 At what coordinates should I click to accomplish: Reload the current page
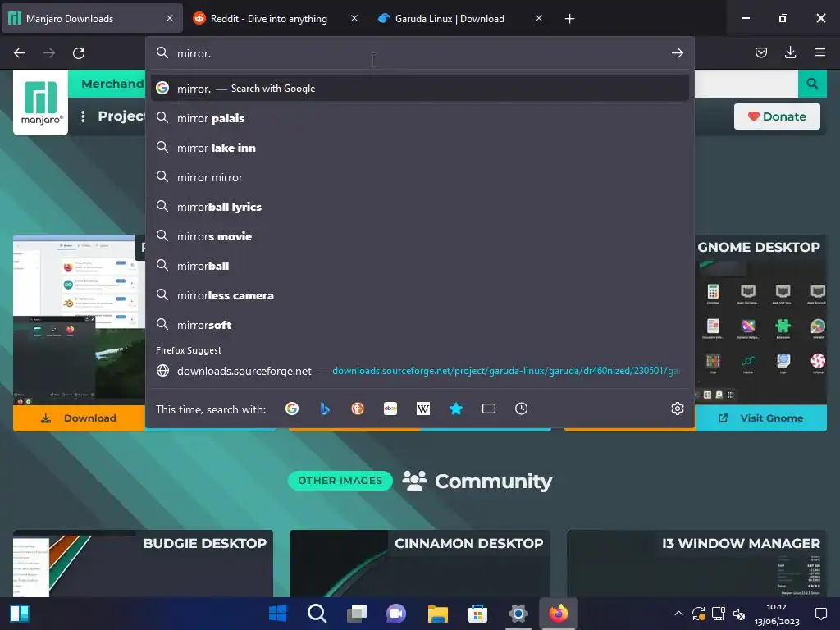(x=79, y=53)
